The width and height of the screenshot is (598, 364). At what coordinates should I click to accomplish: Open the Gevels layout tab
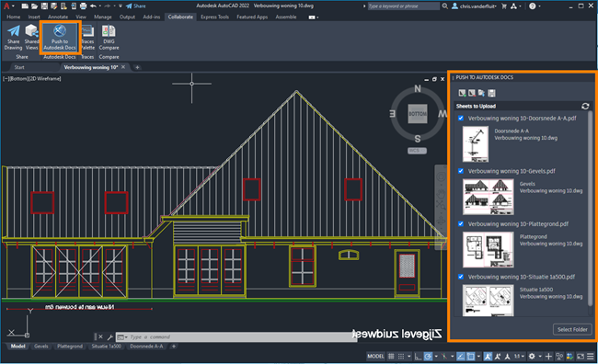coord(41,347)
